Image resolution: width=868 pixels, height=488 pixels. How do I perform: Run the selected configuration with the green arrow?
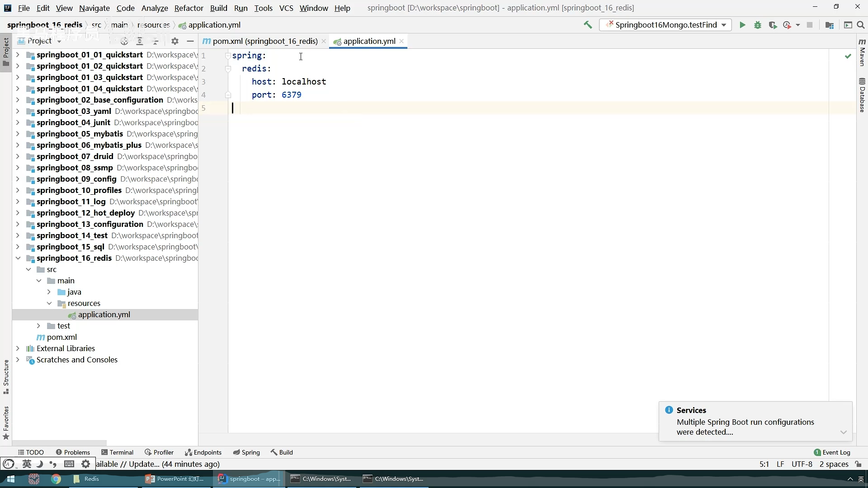coord(742,25)
